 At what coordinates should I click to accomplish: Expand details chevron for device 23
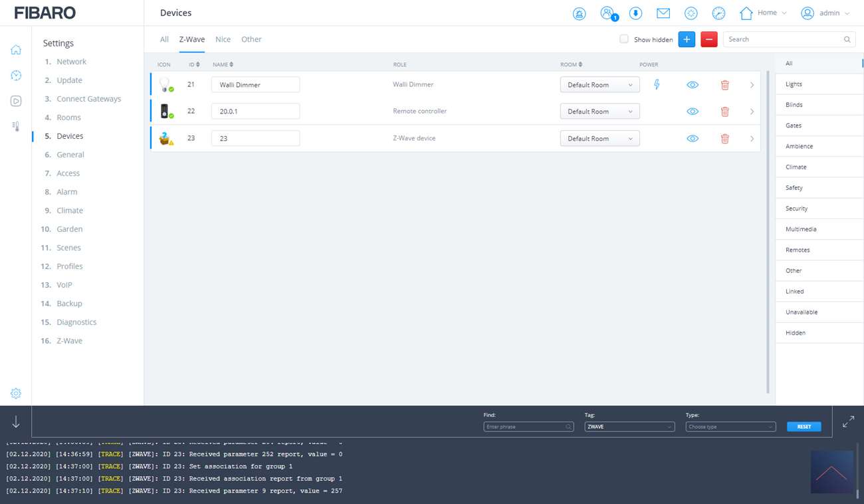752,139
